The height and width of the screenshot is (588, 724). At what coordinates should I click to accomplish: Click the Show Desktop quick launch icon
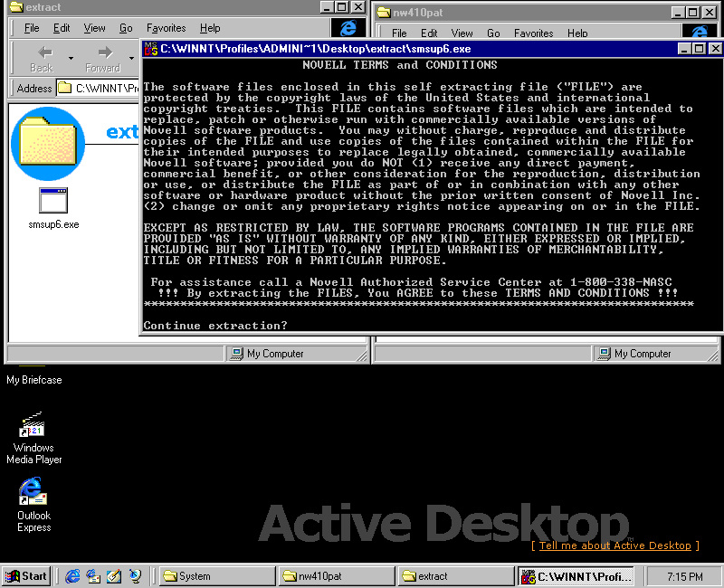coord(114,576)
